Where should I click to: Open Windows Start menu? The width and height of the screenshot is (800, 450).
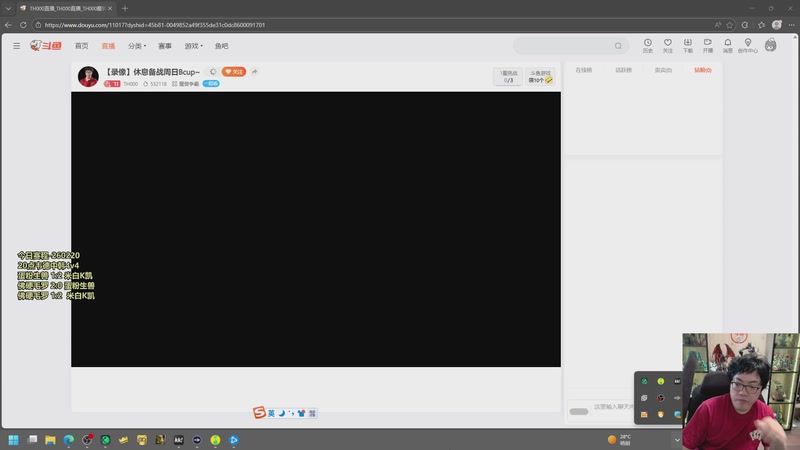coord(14,440)
